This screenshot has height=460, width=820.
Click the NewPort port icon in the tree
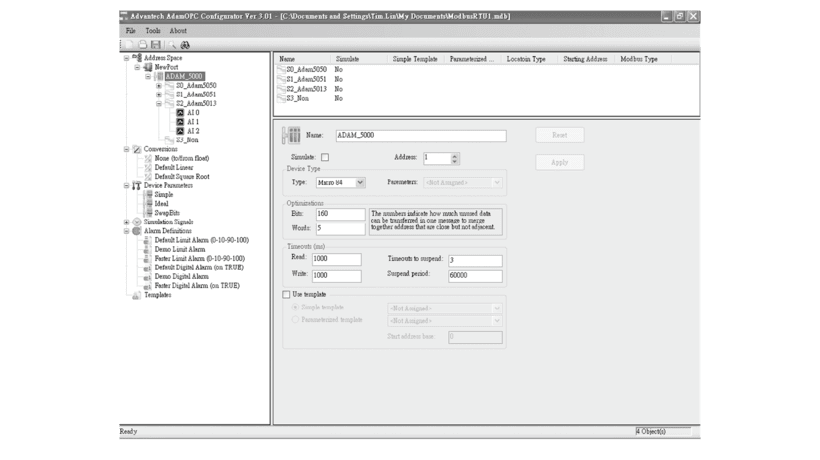pos(148,67)
